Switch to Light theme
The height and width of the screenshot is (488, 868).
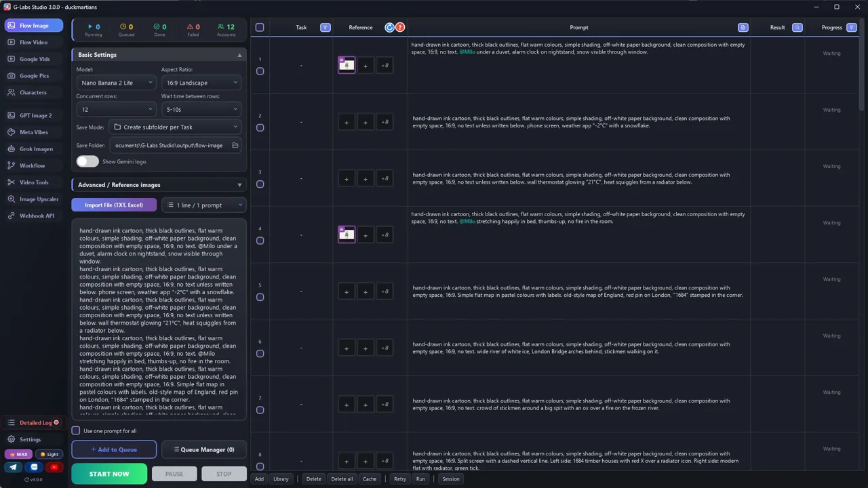pyautogui.click(x=49, y=454)
